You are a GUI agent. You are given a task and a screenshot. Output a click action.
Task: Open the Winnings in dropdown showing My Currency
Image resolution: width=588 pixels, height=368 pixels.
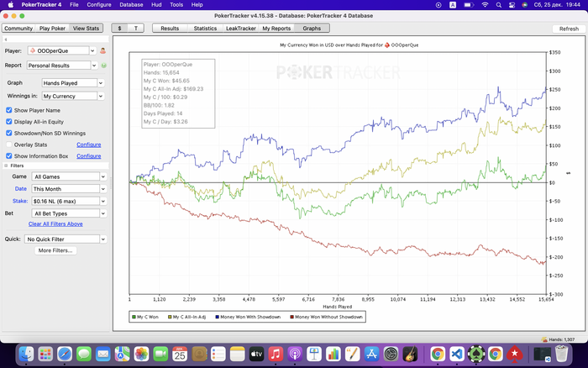pyautogui.click(x=73, y=96)
